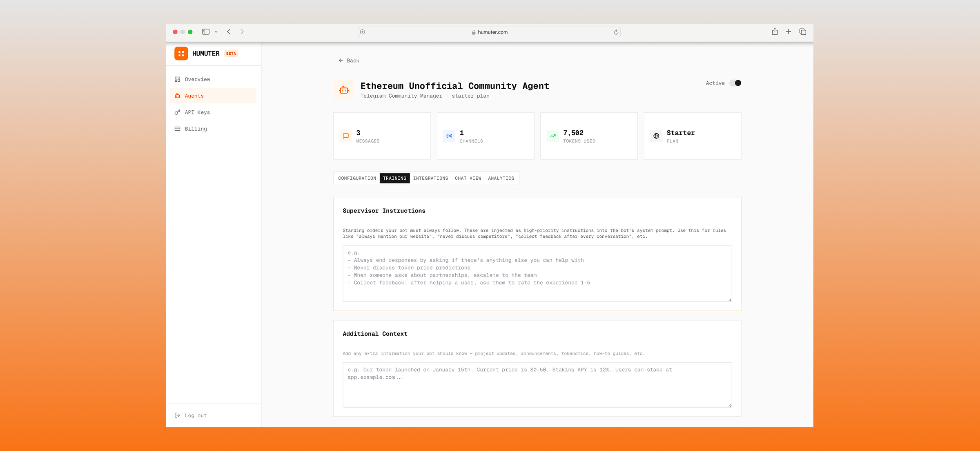Screen dimensions: 980x451
Task: Switch to the Integrations tab
Action: (430, 178)
